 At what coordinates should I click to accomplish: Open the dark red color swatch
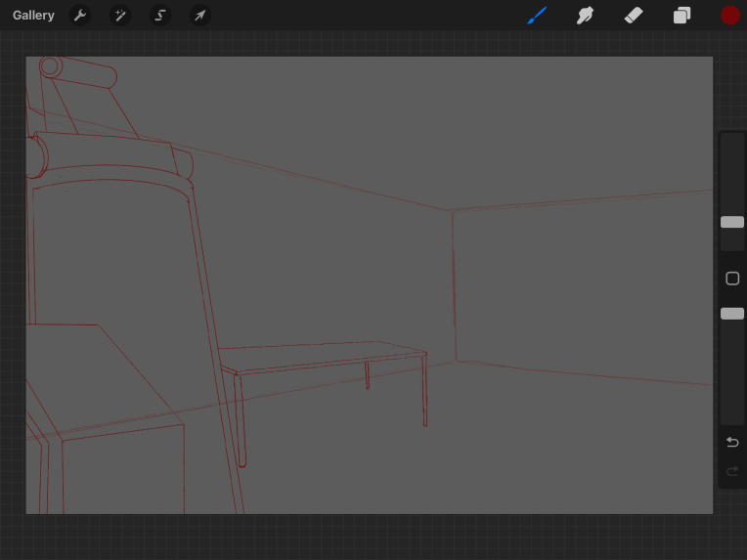[x=729, y=16]
